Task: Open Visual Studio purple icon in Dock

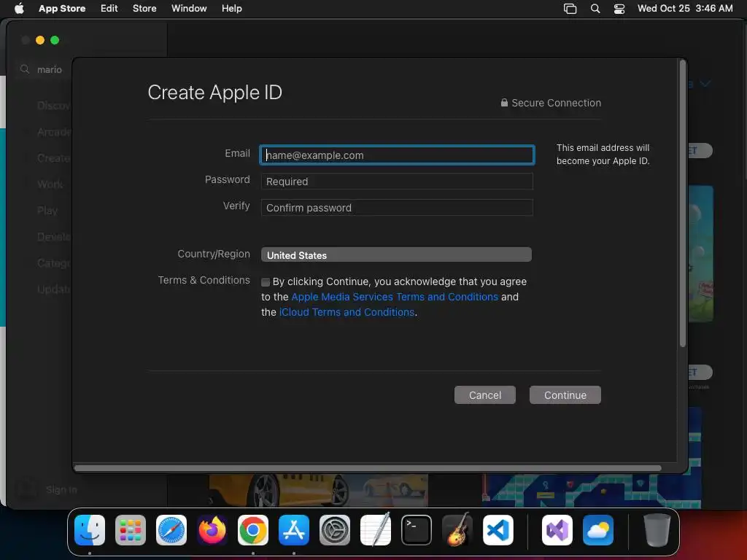Action: pos(557,530)
